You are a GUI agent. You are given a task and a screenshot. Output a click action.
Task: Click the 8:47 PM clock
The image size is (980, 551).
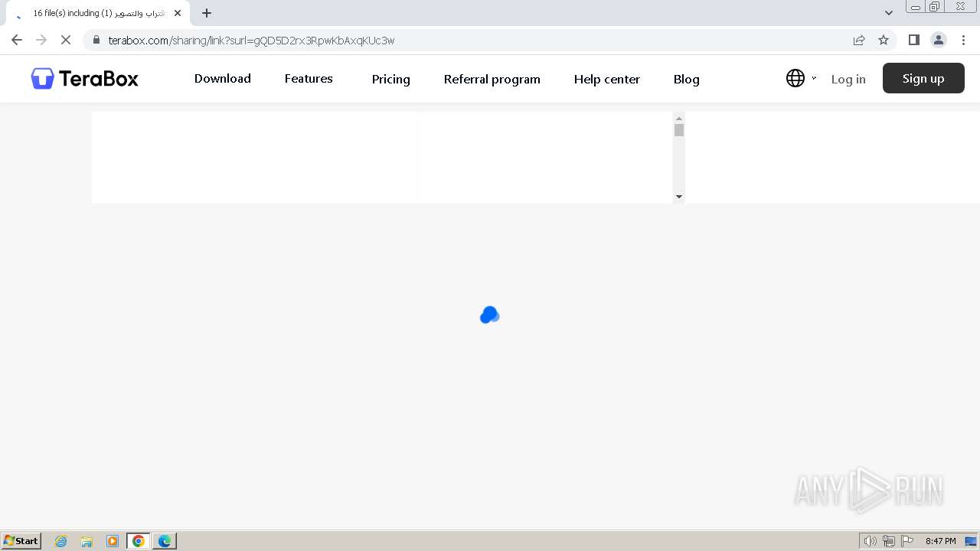tap(940, 541)
